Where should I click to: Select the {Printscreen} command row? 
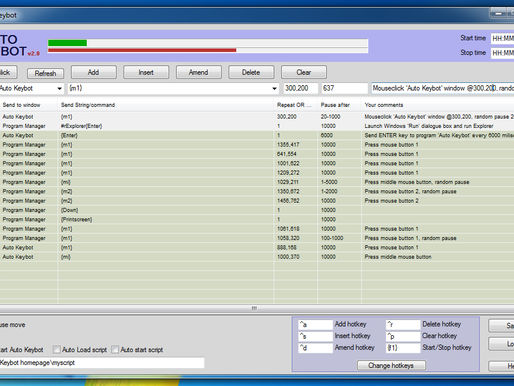point(257,219)
